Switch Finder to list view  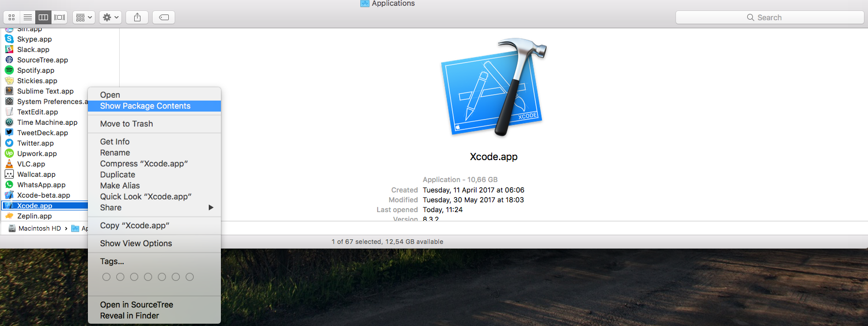click(x=27, y=17)
